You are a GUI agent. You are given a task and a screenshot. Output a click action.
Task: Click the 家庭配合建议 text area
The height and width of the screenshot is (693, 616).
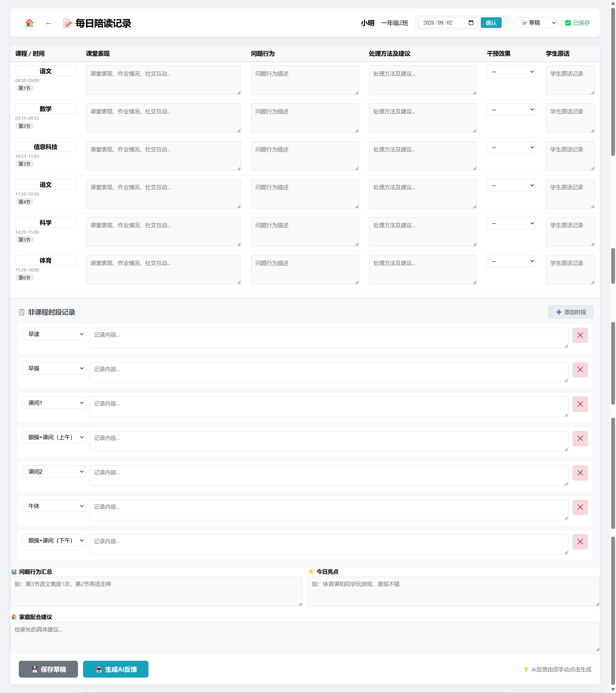pos(305,636)
